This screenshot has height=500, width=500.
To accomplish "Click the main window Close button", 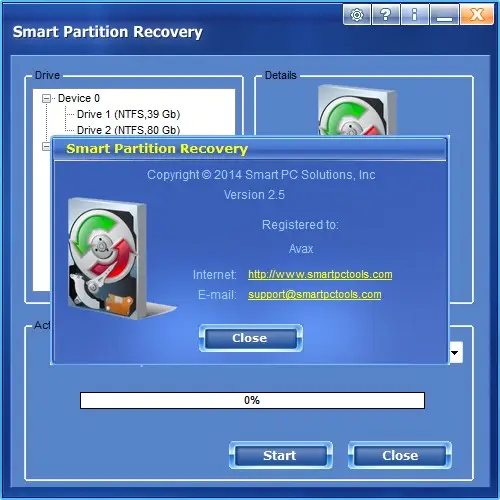I will click(400, 455).
